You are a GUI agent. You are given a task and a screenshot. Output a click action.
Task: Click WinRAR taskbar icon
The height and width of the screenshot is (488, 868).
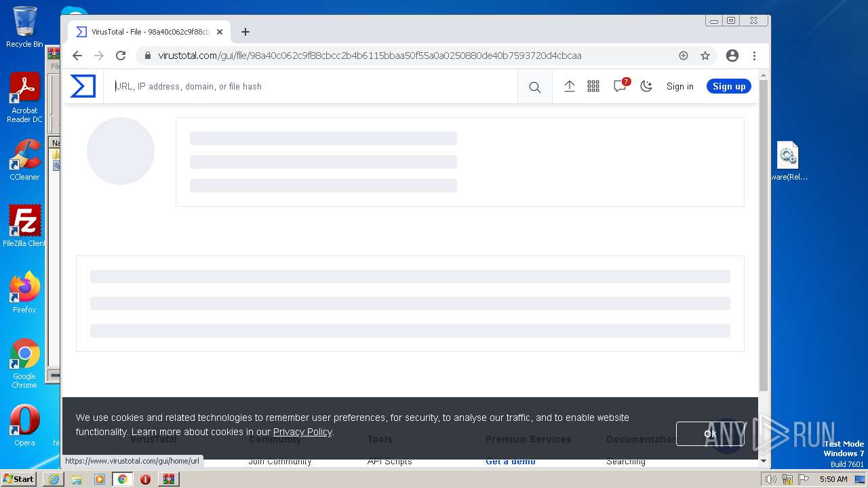point(169,479)
